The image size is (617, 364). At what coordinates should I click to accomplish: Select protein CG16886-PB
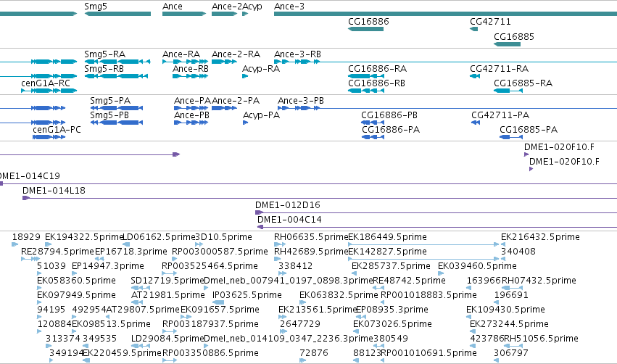(x=389, y=115)
